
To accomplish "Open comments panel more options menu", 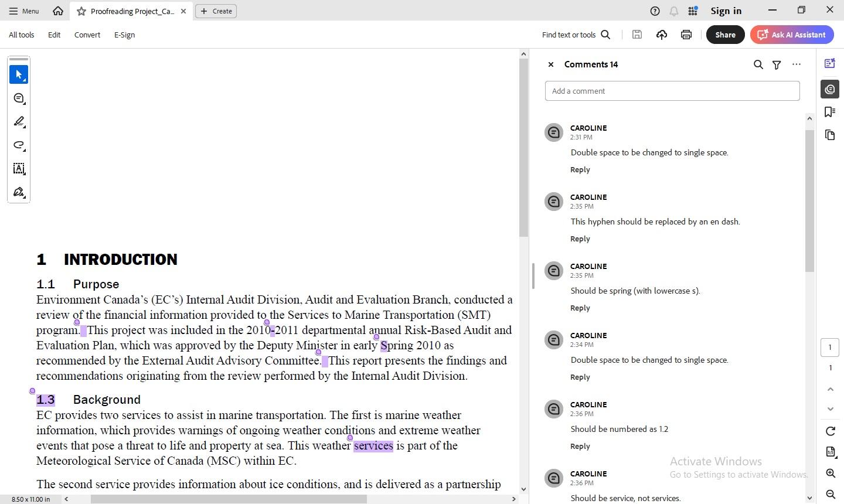I will (797, 64).
